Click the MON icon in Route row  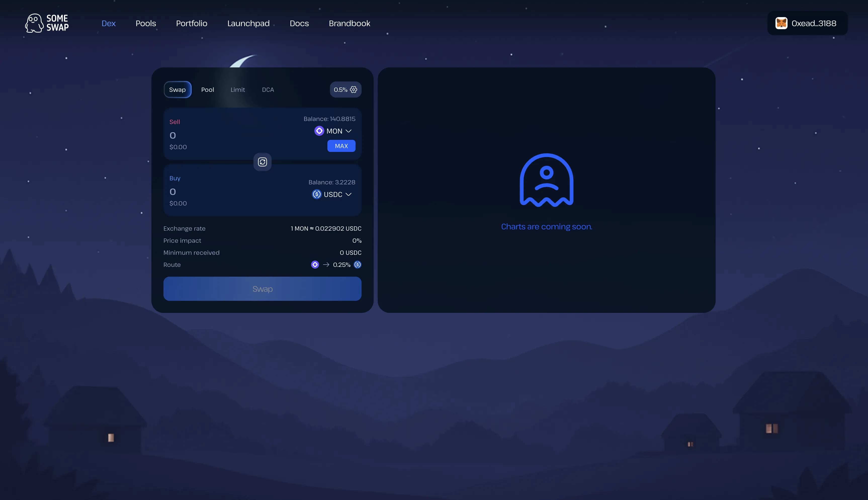click(x=315, y=264)
